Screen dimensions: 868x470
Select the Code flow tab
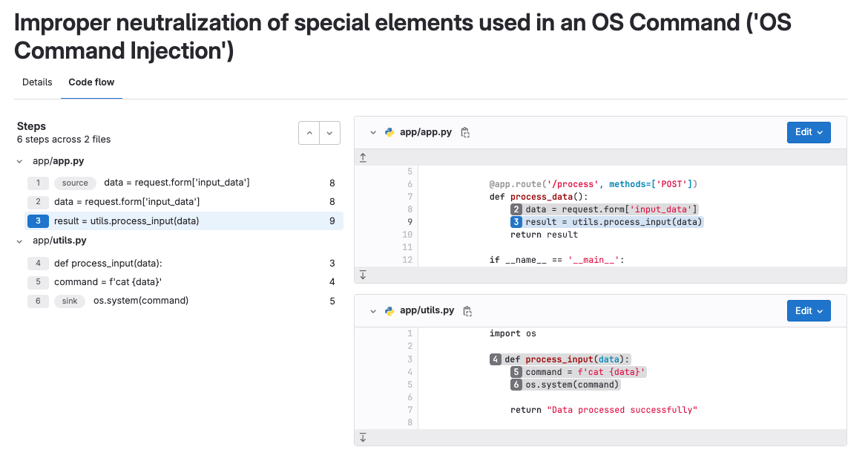(x=91, y=82)
